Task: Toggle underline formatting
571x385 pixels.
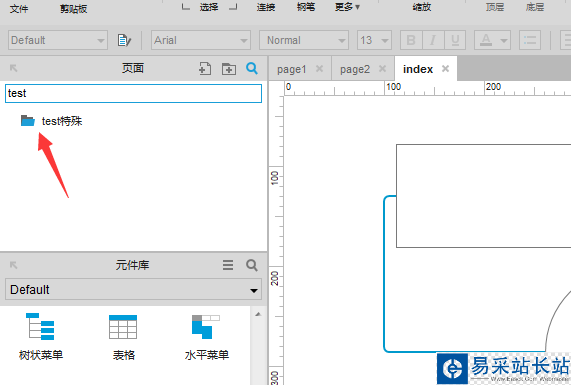Action: [455, 40]
